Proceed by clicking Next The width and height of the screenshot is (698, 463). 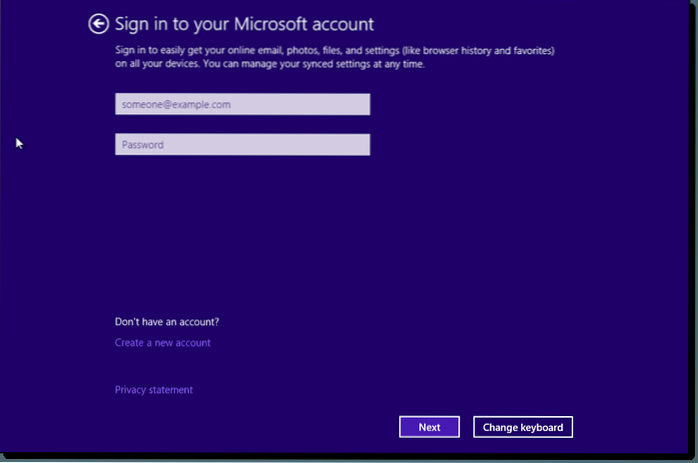point(429,427)
